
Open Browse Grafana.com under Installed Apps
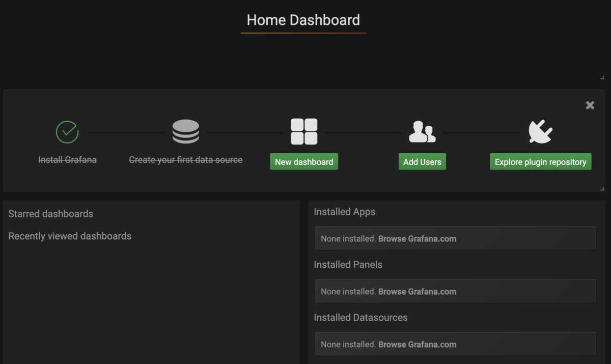point(417,239)
